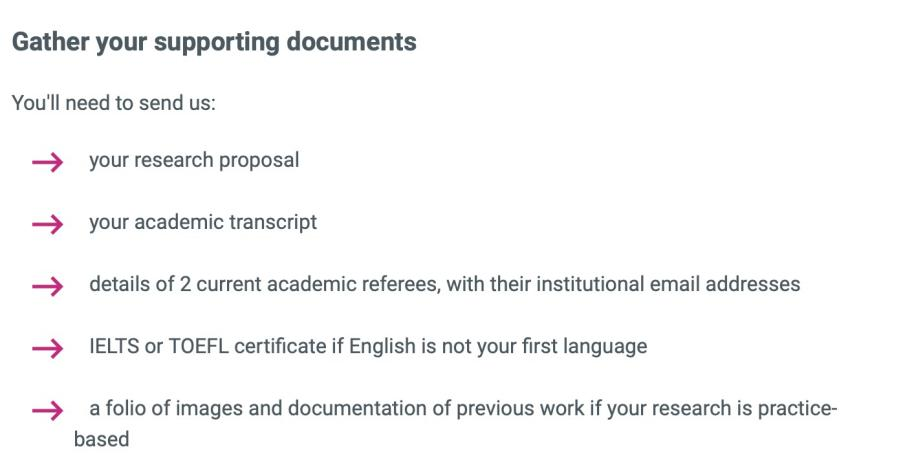
Task: Click the word 'based' on the last line
Action: (101, 439)
